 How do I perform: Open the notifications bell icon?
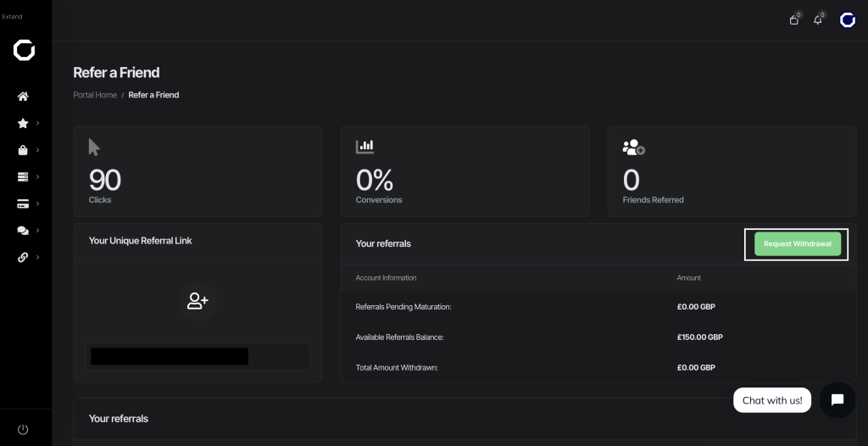818,20
